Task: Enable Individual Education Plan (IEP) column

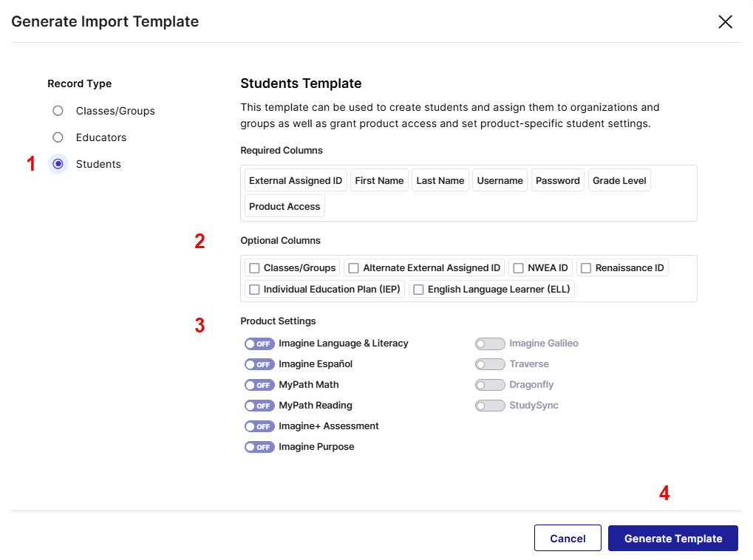Action: coord(255,289)
